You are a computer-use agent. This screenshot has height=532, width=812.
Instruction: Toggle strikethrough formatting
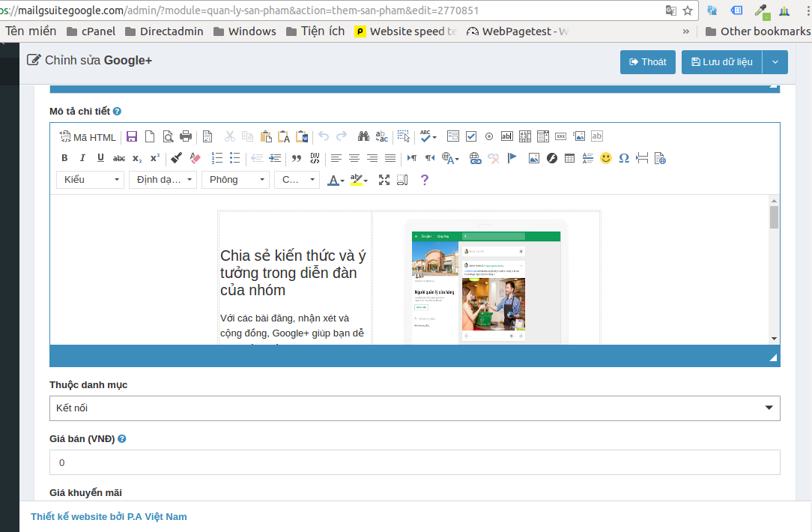coord(119,158)
